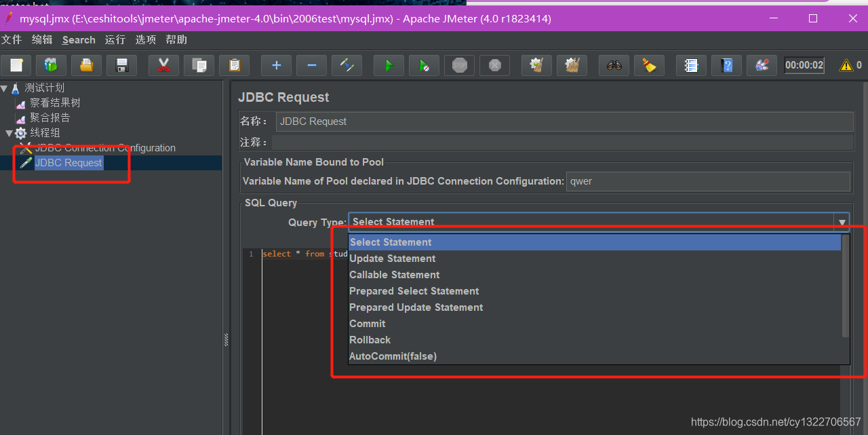Click into the SQL query editor text
This screenshot has width=868, height=435.
[304, 254]
